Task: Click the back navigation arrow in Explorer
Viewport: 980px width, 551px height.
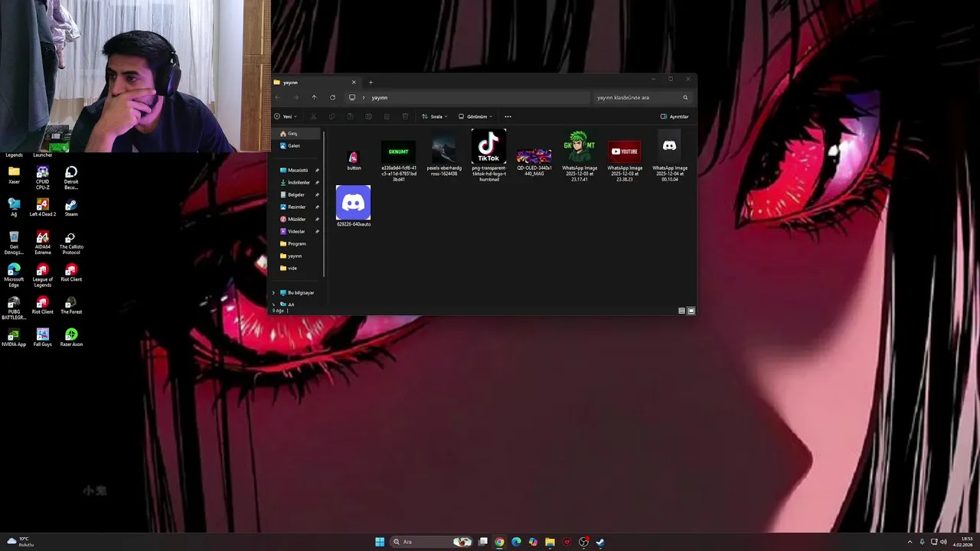Action: [278, 97]
